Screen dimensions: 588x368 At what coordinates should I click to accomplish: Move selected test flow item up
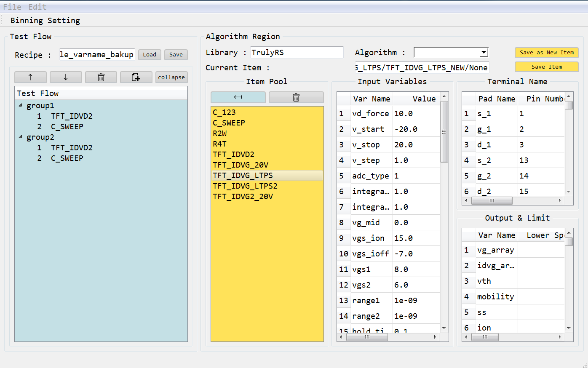[x=30, y=77]
